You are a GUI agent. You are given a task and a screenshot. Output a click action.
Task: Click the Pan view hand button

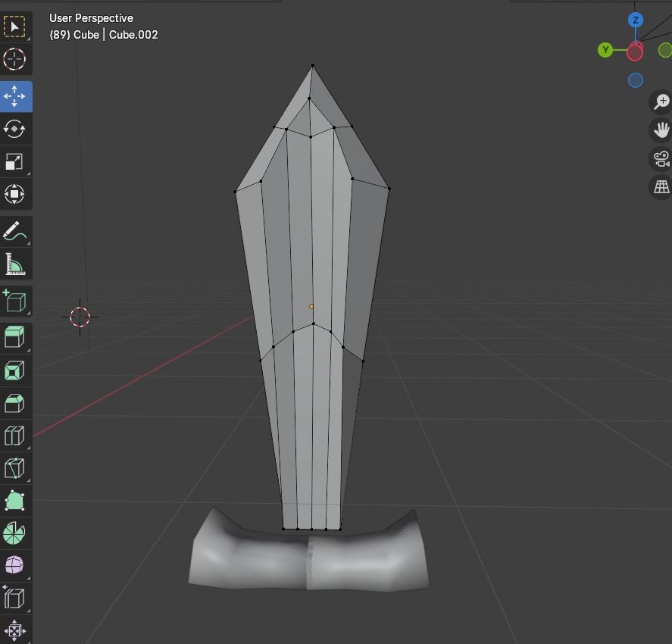[661, 130]
